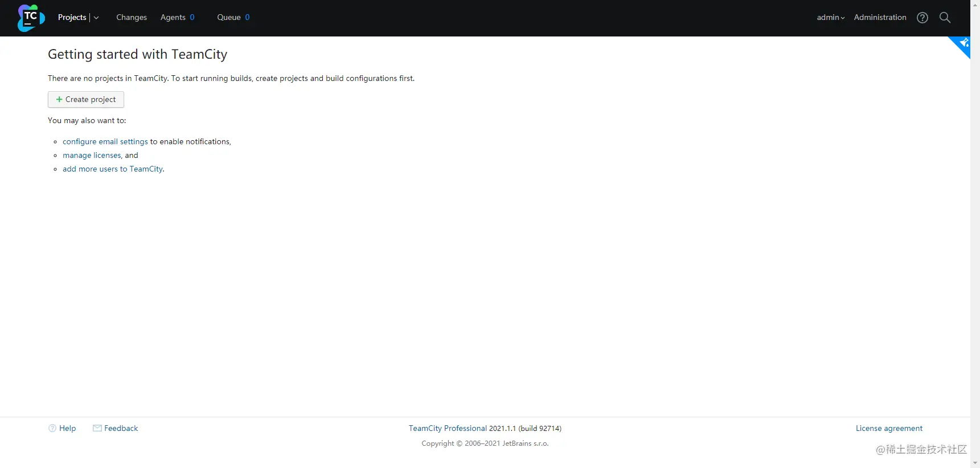Click the TeamCity logo icon
Screen dimensions: 980x468
pyautogui.click(x=31, y=18)
